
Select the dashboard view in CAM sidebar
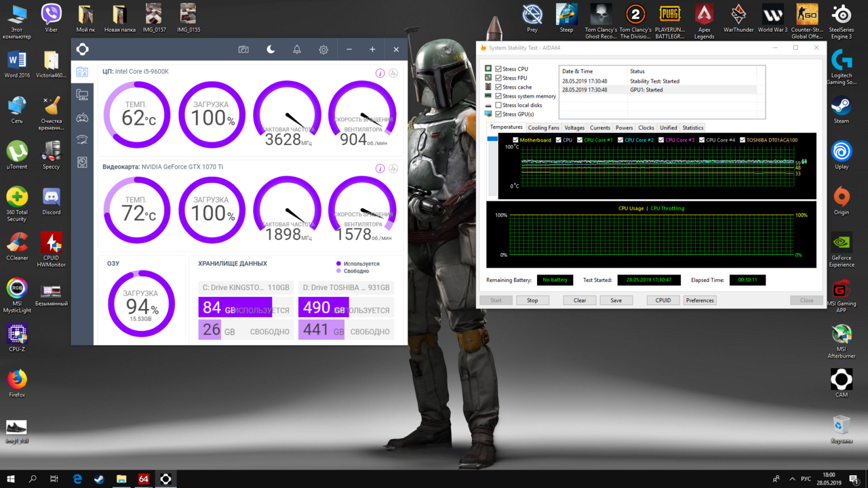click(x=82, y=72)
